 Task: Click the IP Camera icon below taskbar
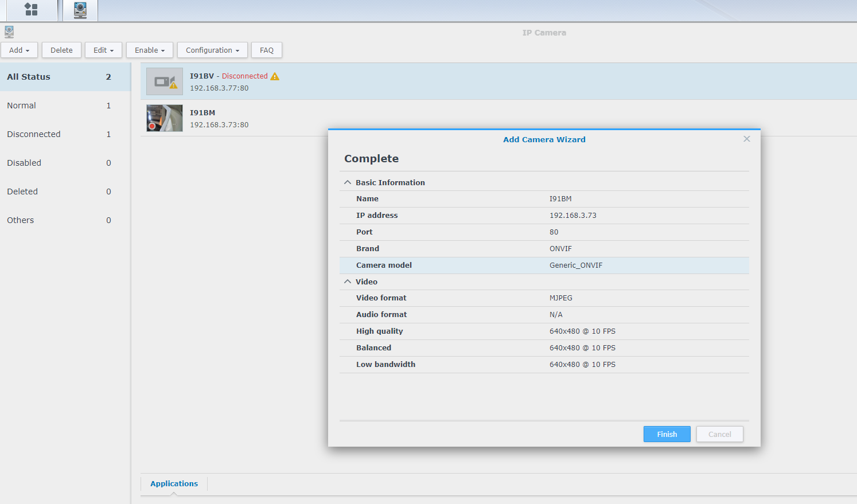coord(9,32)
